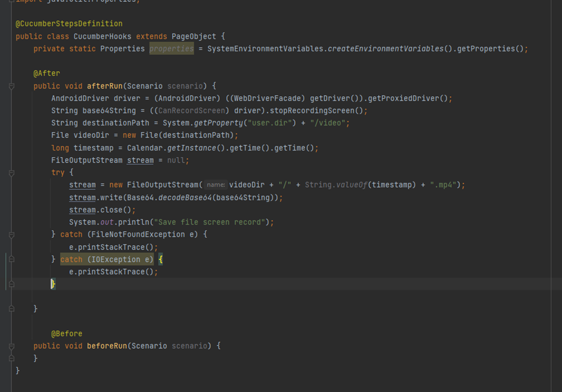Collapse the try block fold marker
This screenshot has height=392, width=562.
click(x=11, y=172)
